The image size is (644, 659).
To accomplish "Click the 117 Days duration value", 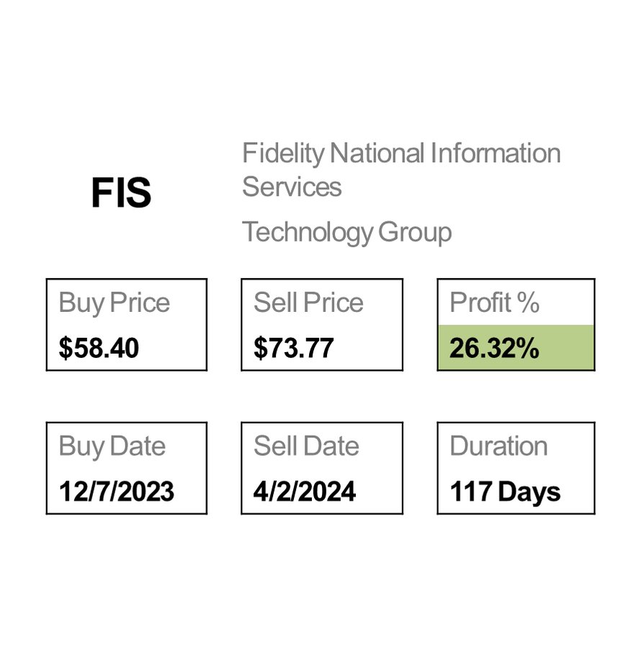I will click(505, 492).
